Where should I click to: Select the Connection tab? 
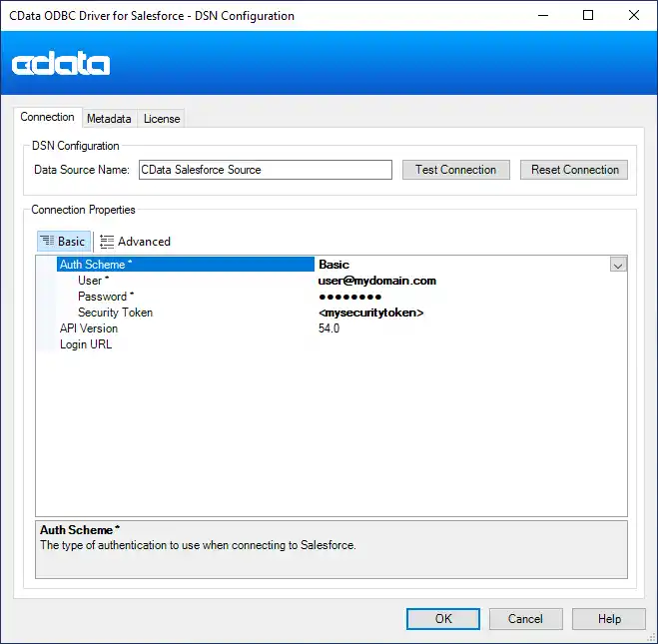(x=47, y=118)
